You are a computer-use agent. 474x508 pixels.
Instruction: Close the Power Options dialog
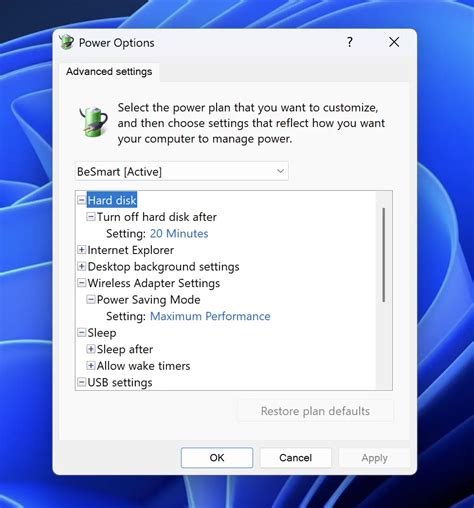tap(394, 42)
